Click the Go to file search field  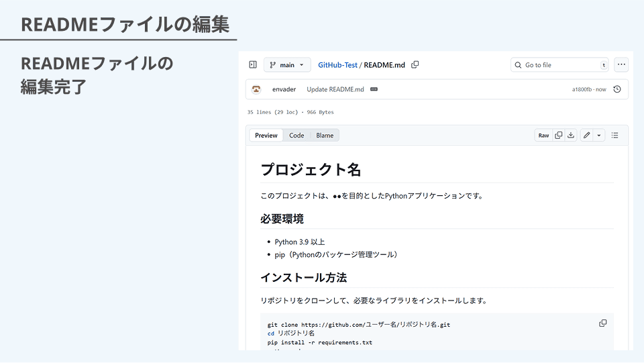click(559, 65)
